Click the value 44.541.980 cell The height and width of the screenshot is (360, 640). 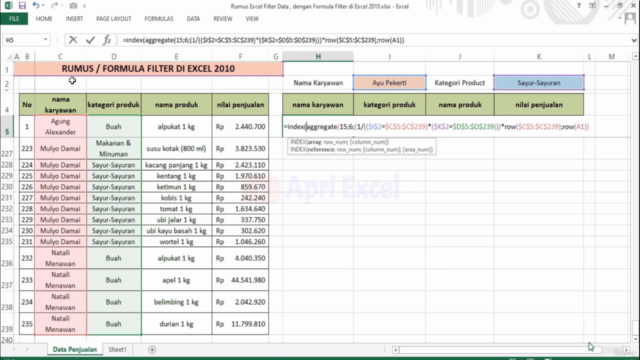click(x=240, y=280)
